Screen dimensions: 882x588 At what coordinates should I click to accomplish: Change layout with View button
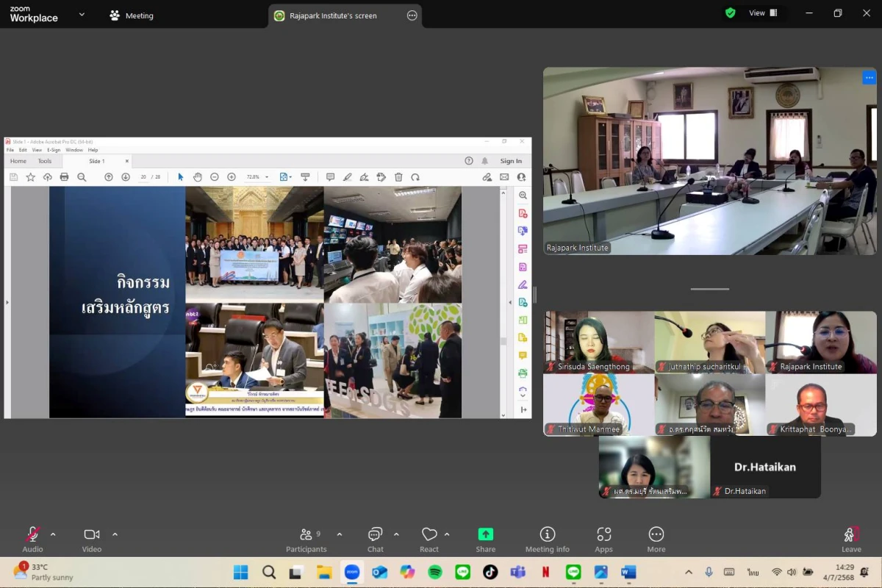tap(762, 12)
